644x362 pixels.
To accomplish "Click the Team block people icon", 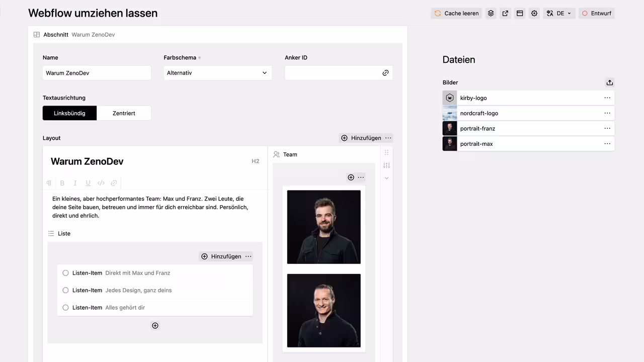I will [276, 154].
